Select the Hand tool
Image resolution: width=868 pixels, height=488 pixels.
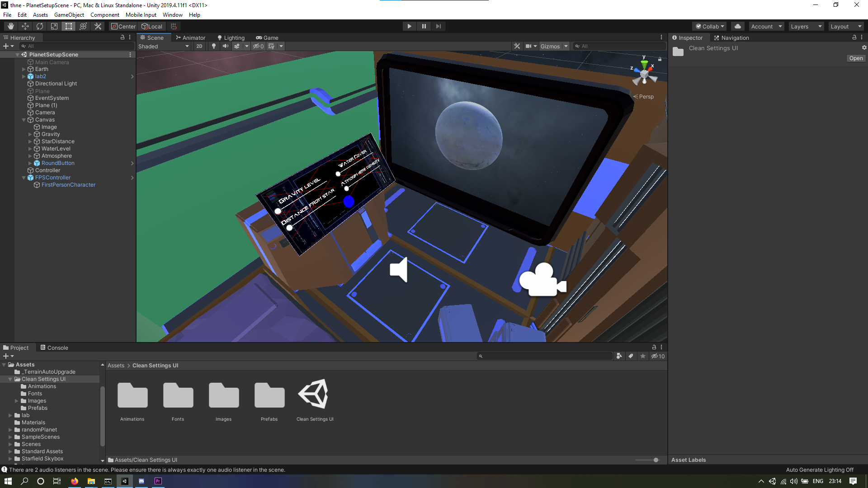point(10,26)
